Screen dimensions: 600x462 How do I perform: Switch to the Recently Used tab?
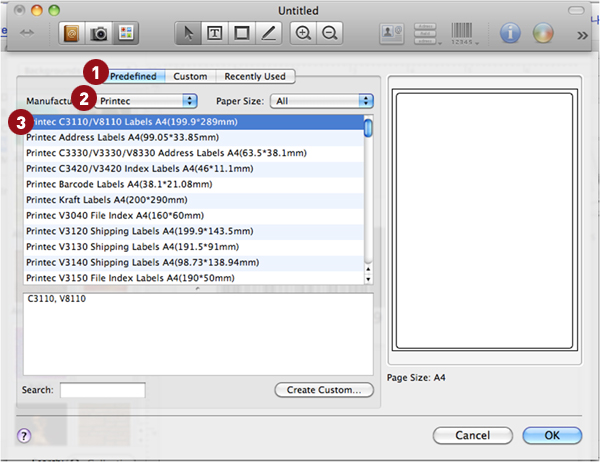[255, 77]
